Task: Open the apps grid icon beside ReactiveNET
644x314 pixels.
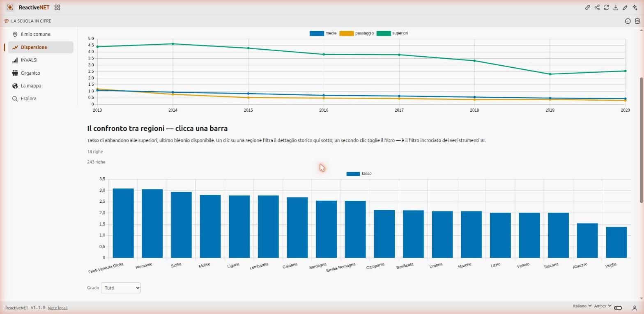Action: (57, 7)
